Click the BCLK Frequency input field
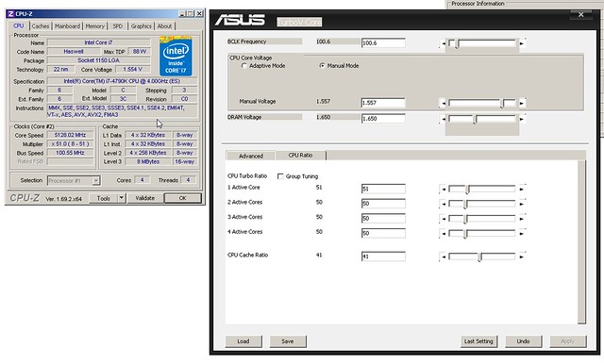The image size is (604, 364). click(x=383, y=43)
